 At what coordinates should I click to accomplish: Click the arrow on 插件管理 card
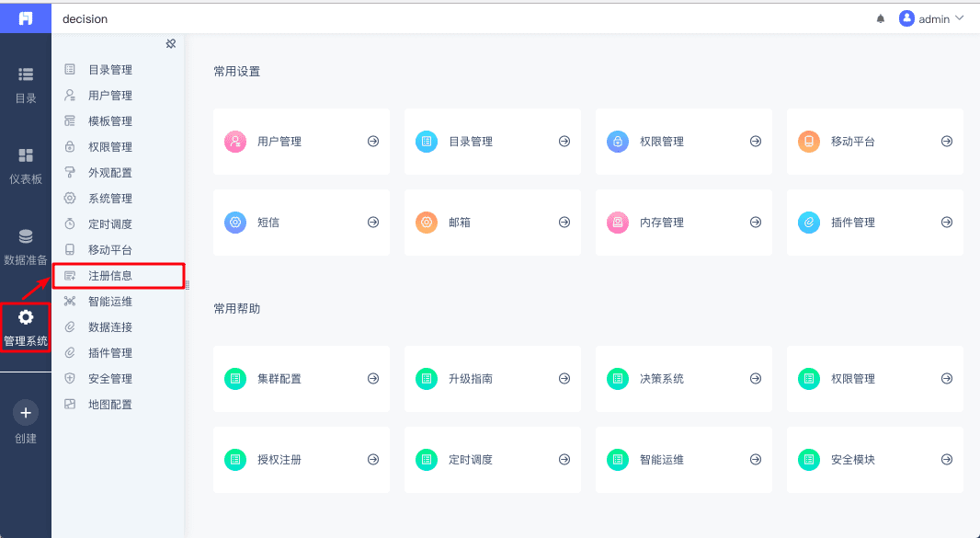tap(947, 223)
